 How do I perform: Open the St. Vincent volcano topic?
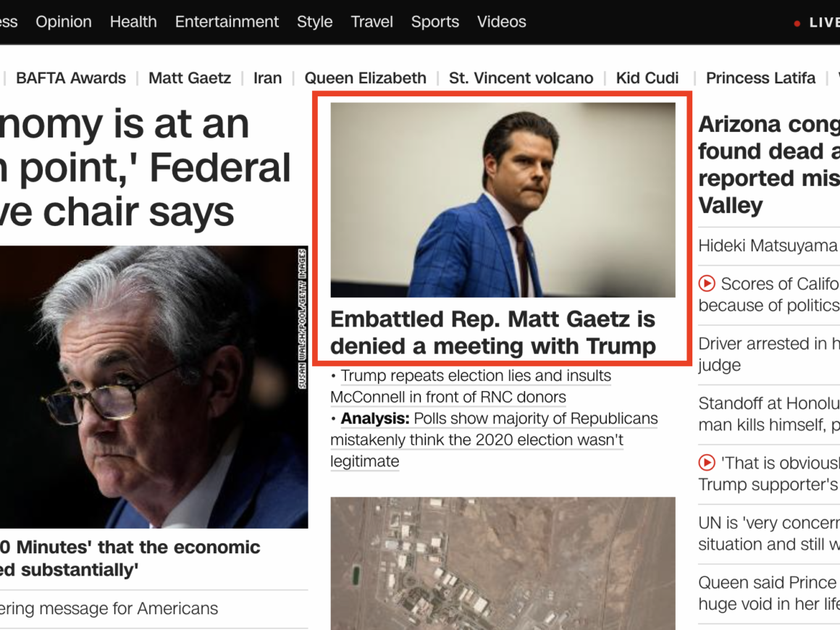click(521, 78)
